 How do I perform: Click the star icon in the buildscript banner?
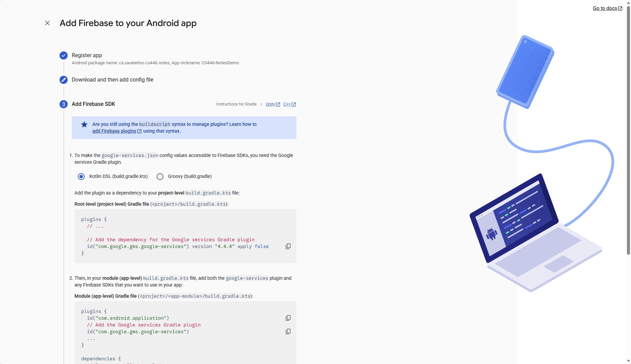point(84,125)
